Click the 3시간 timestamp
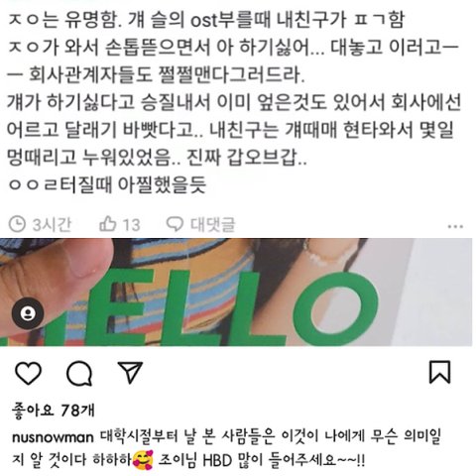Viewport: 476px width, 476px height. [x=52, y=224]
